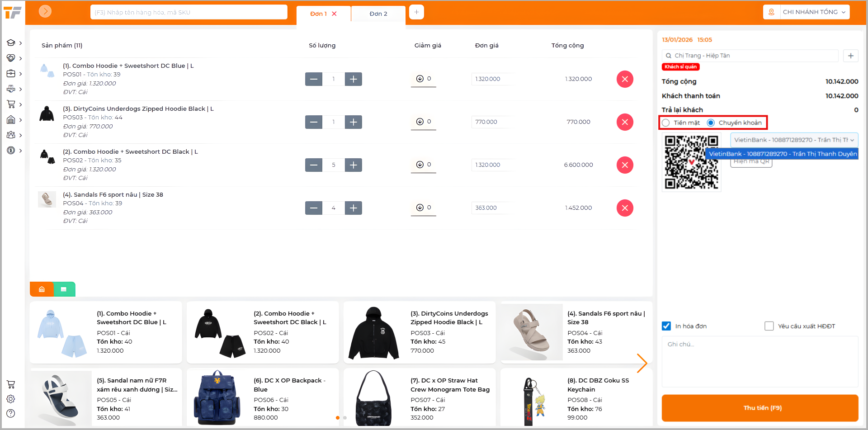Viewport: 868px width, 430px height.
Task: Open the graduation cap sidebar menu
Action: coord(11,43)
